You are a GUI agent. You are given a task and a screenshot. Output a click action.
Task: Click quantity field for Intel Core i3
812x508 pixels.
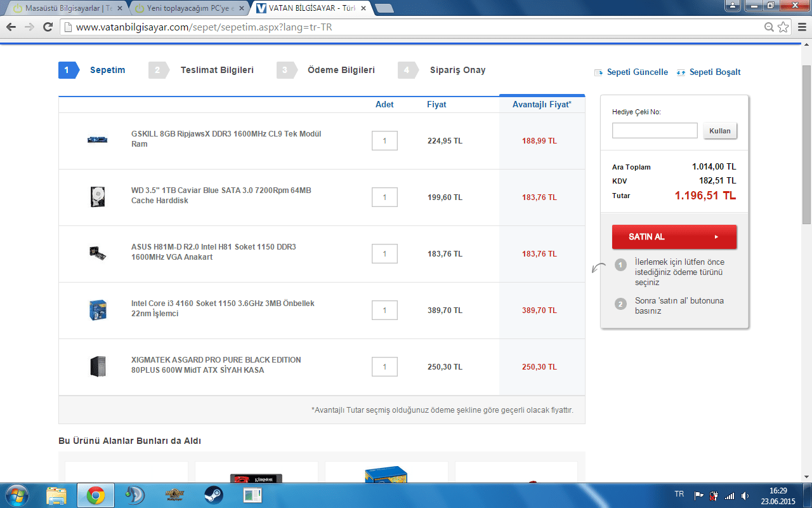[384, 311]
